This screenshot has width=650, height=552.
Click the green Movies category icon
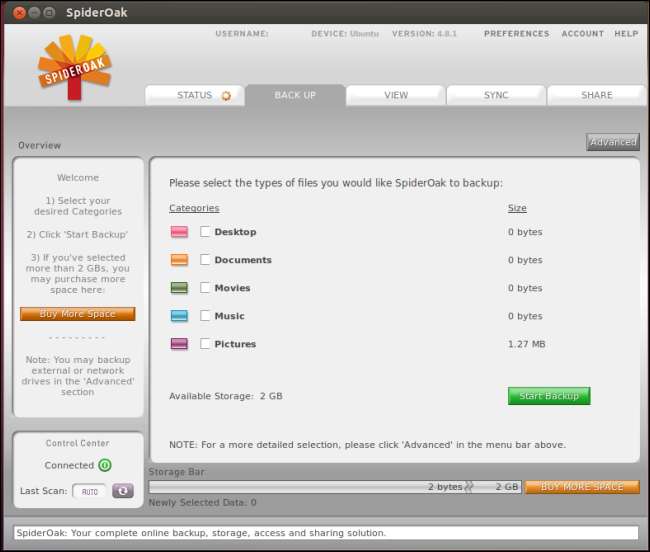click(179, 288)
